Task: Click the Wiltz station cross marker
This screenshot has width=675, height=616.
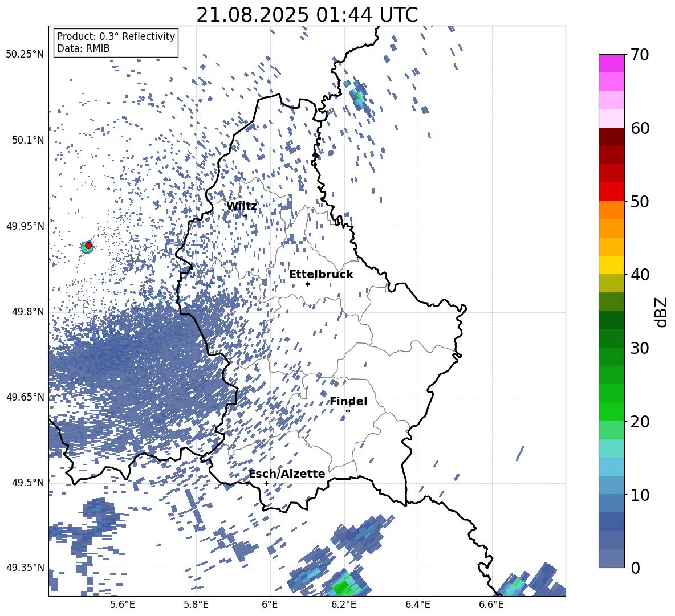Action: point(245,215)
